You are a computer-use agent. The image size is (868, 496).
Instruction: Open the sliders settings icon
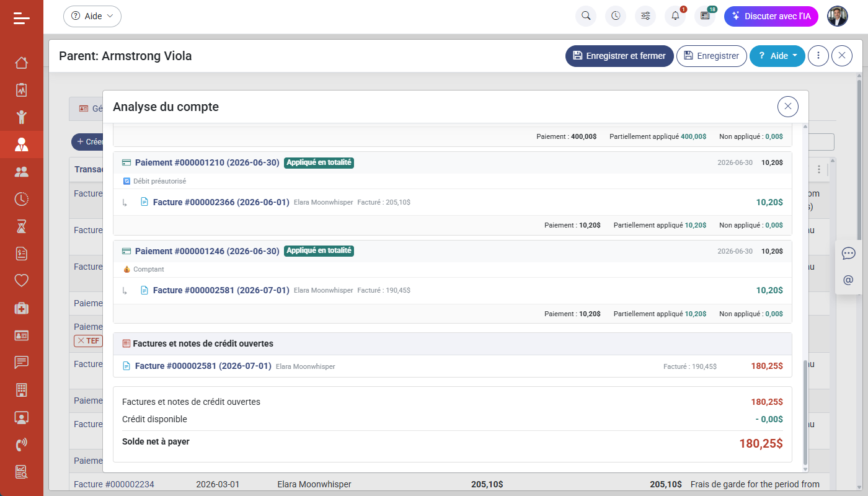(x=645, y=16)
